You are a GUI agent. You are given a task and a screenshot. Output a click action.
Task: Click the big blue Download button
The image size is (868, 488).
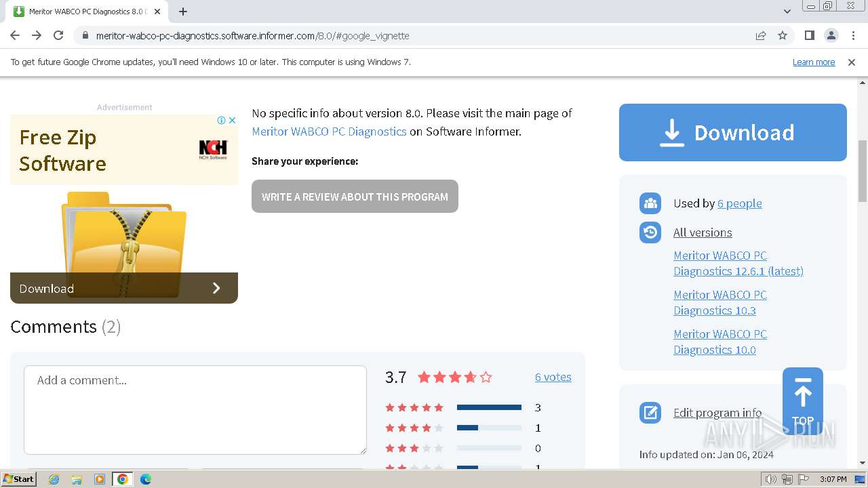point(733,132)
